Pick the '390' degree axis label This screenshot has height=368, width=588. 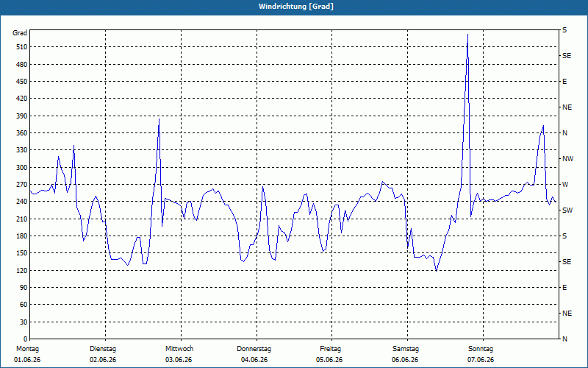pos(21,116)
